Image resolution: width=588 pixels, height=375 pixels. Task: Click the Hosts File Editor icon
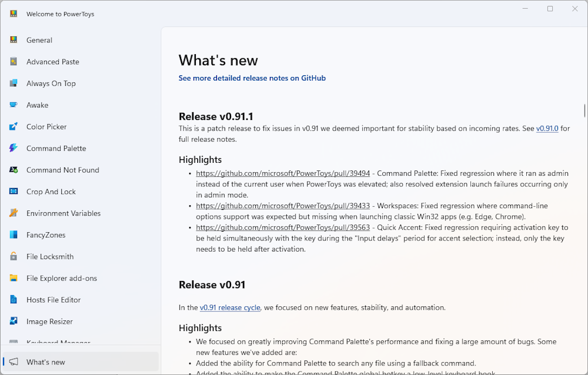(x=14, y=300)
